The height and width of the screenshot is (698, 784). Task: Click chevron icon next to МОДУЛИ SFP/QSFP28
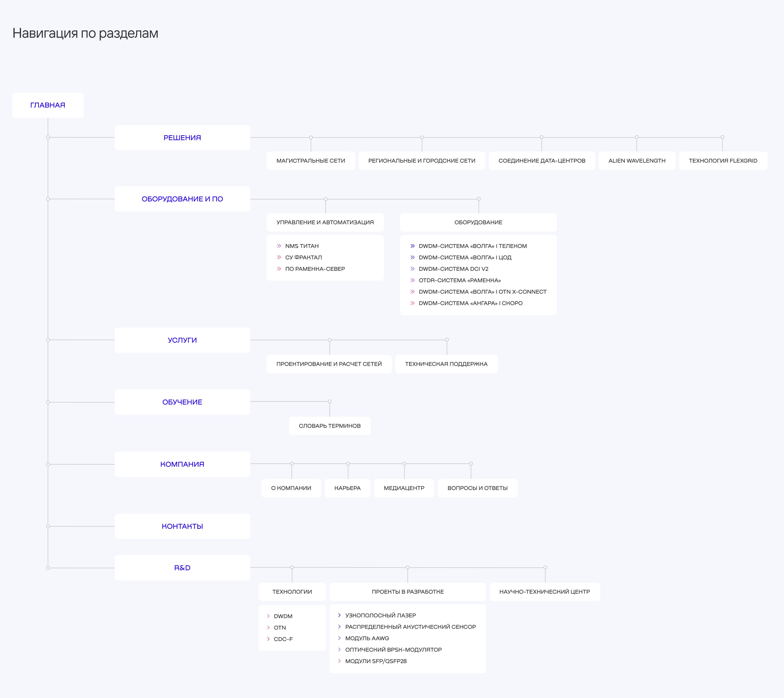tap(339, 661)
